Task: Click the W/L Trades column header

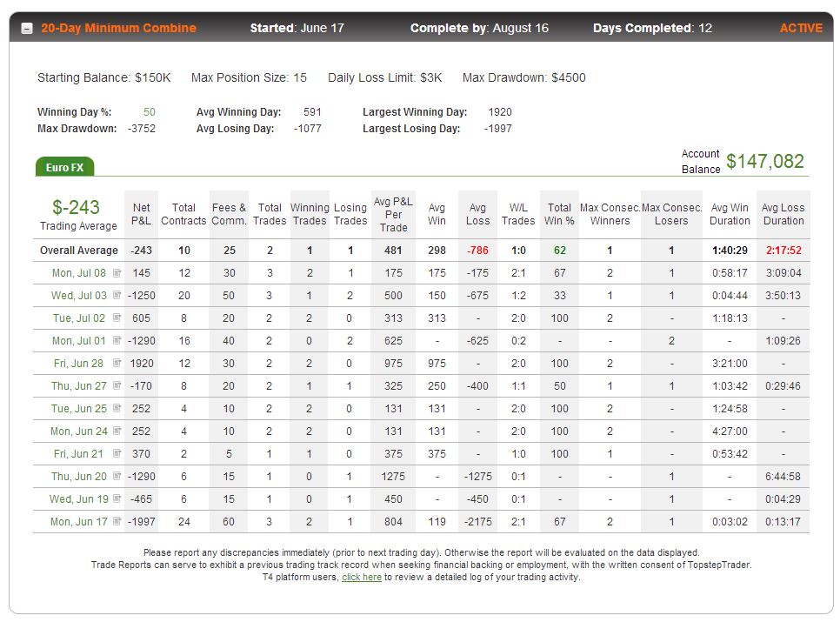Action: click(518, 214)
